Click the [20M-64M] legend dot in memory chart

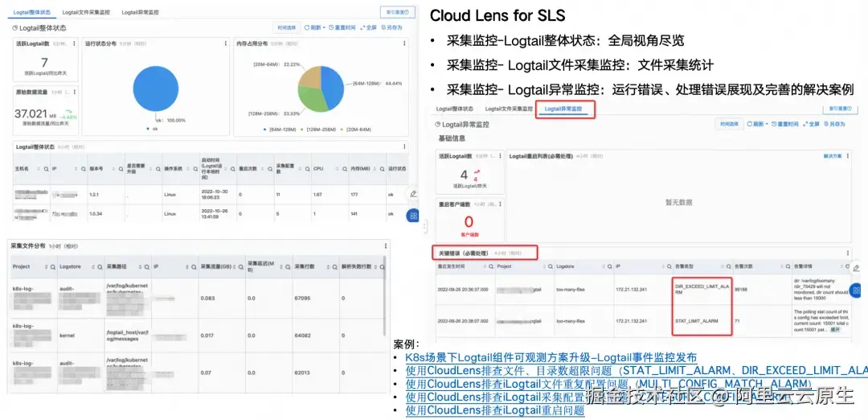[x=342, y=129]
